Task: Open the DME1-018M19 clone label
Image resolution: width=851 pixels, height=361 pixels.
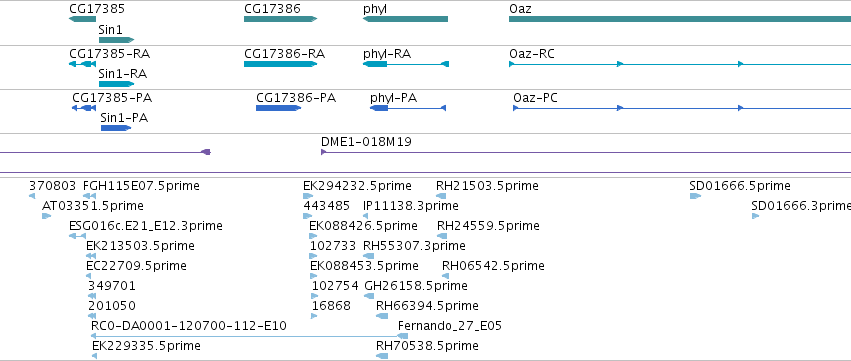Action: click(x=366, y=142)
